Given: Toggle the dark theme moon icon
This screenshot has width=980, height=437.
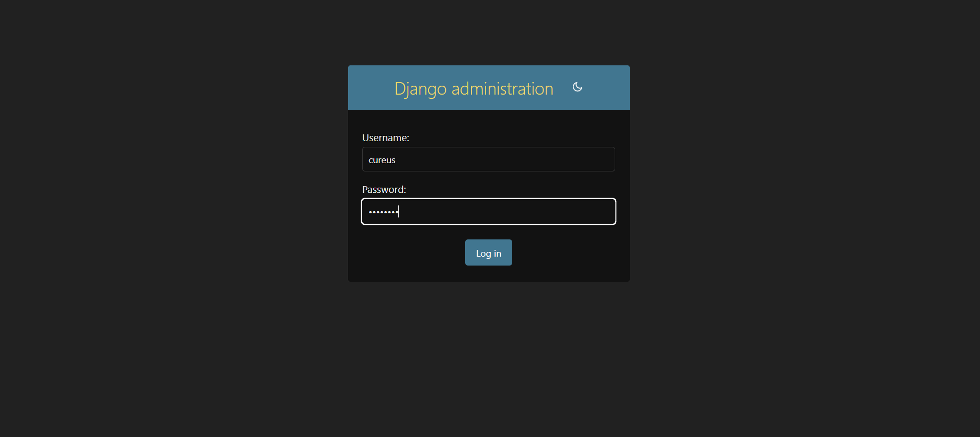Looking at the screenshot, I should pos(577,87).
